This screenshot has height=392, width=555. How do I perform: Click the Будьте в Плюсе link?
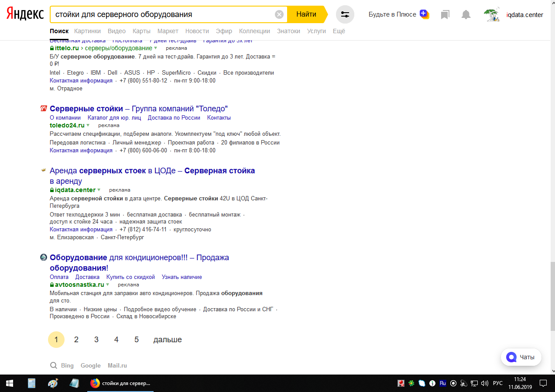click(x=392, y=14)
